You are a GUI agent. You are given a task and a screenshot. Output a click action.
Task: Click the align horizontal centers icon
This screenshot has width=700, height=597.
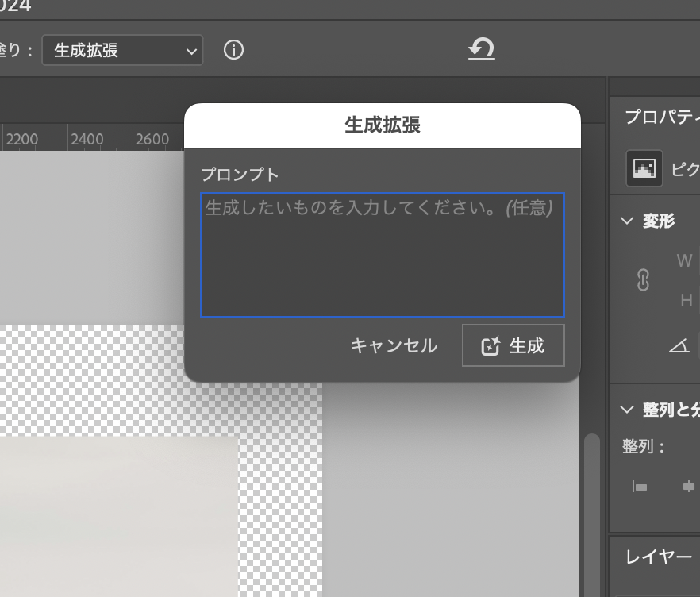pos(688,487)
